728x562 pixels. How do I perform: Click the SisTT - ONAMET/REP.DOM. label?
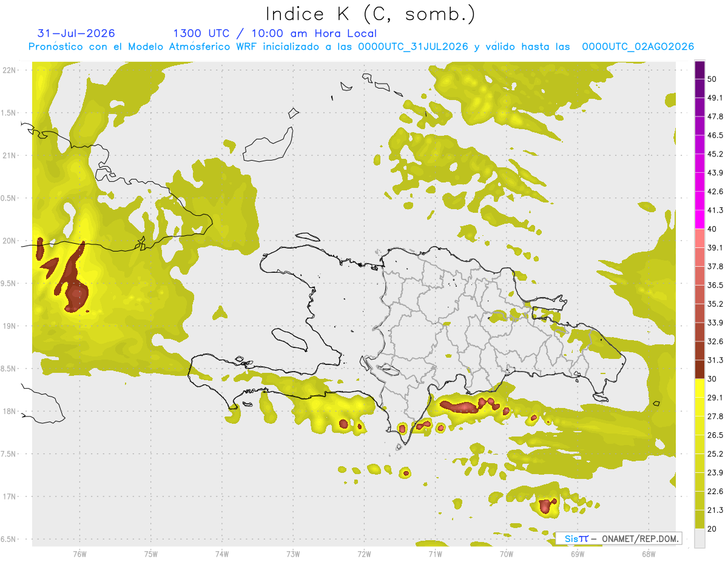pos(619,538)
